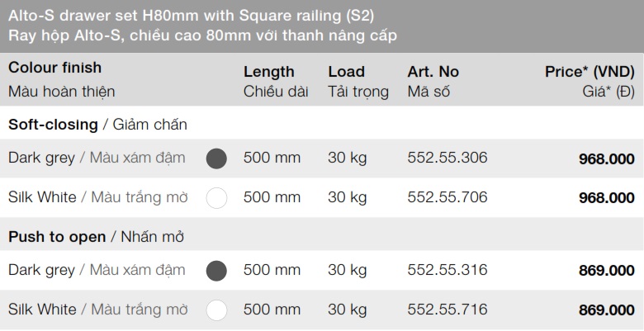This screenshot has width=644, height=331.
Task: Select article number 552.55.706
Action: (x=447, y=197)
